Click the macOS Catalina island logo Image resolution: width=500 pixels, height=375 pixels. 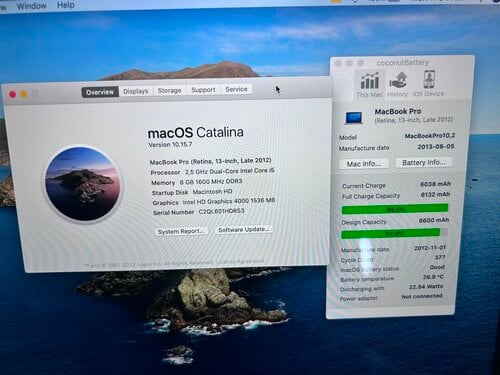83,184
